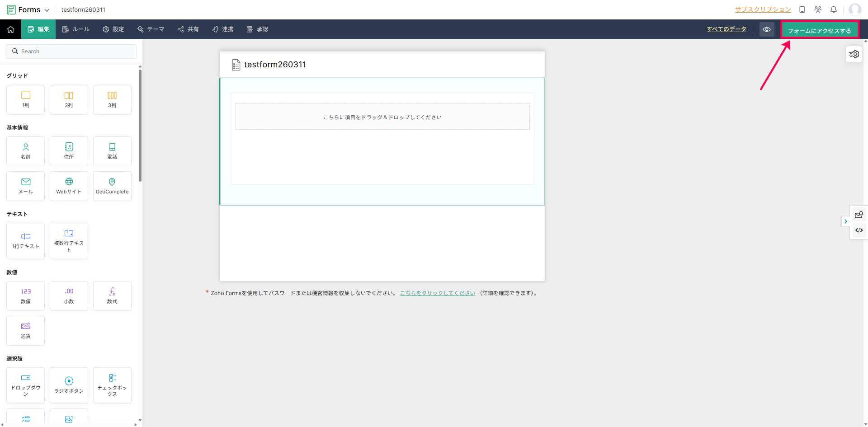
Task: Click the home icon in navigation bar
Action: tap(10, 29)
